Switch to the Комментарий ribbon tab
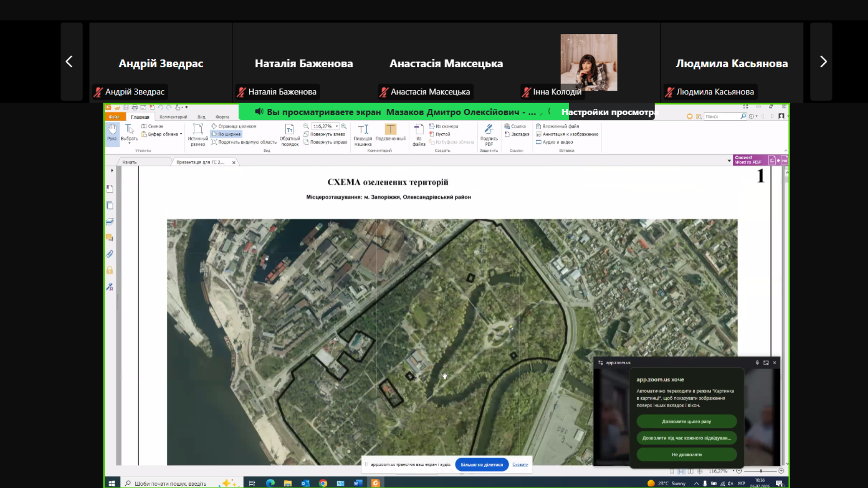868x488 pixels. 173,117
